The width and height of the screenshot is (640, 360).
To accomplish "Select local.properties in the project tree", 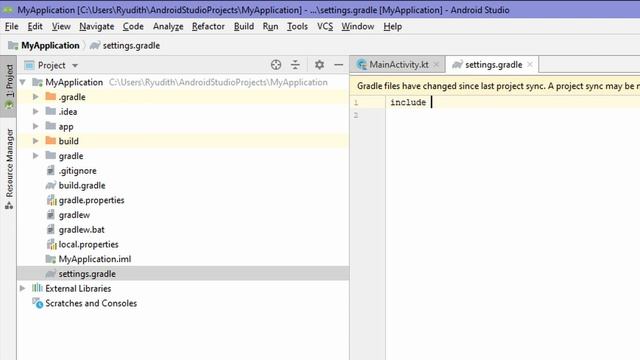I will [89, 244].
